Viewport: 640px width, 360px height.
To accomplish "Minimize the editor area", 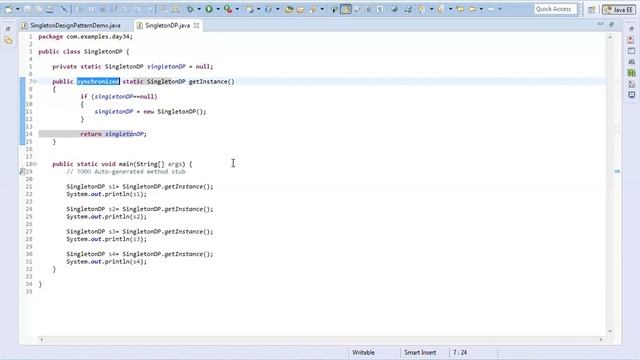I will coord(600,24).
